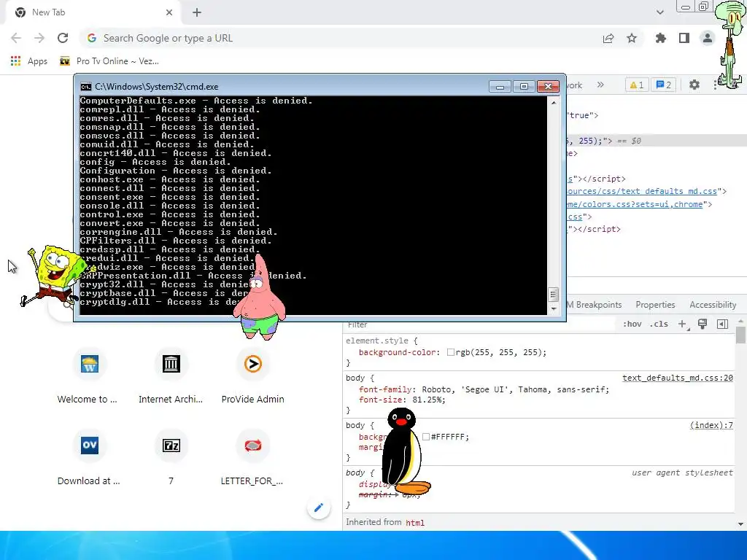The height and width of the screenshot is (560, 747).
Task: Switch to the Properties tab
Action: pyautogui.click(x=655, y=305)
